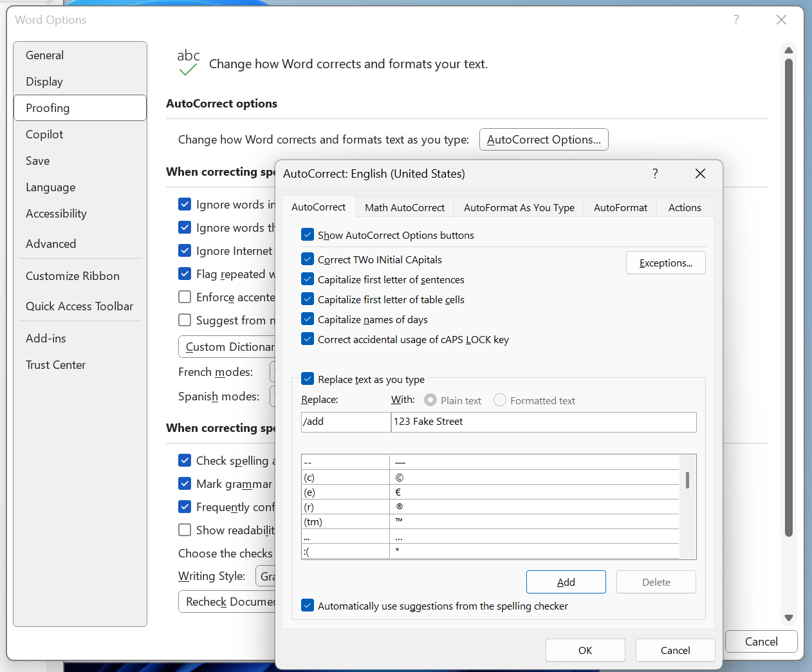Select the Actions tab

pos(684,207)
